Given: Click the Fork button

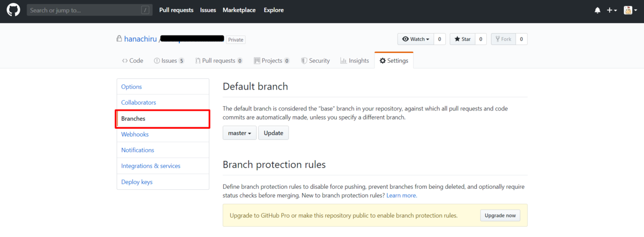Looking at the screenshot, I should (x=503, y=39).
